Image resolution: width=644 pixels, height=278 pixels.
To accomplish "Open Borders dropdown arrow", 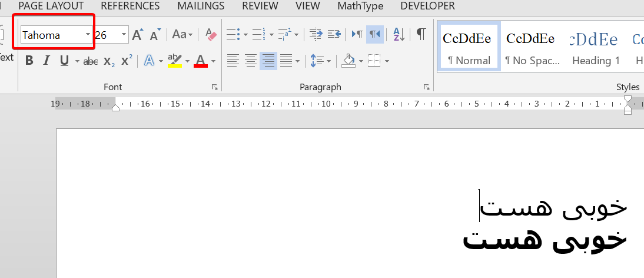I will click(x=387, y=61).
